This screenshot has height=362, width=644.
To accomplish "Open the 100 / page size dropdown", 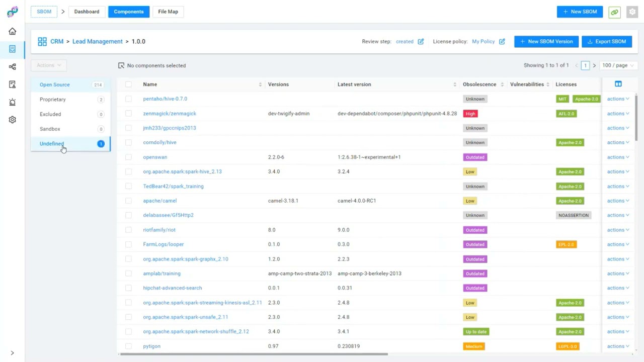I will click(617, 65).
